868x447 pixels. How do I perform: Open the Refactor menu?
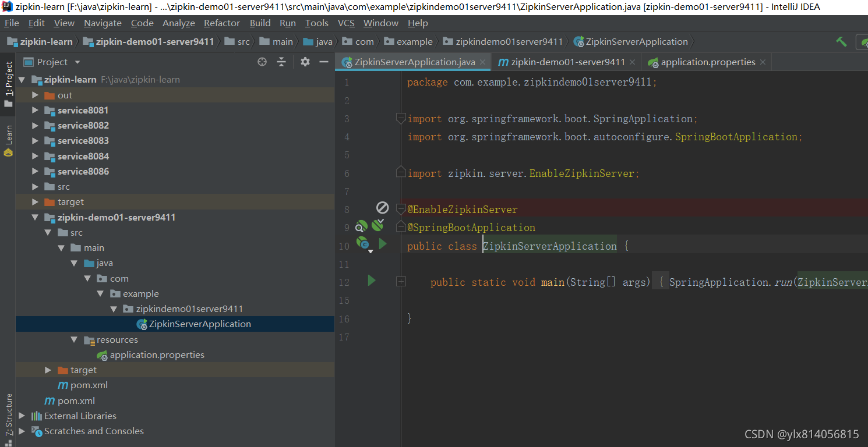pos(222,23)
